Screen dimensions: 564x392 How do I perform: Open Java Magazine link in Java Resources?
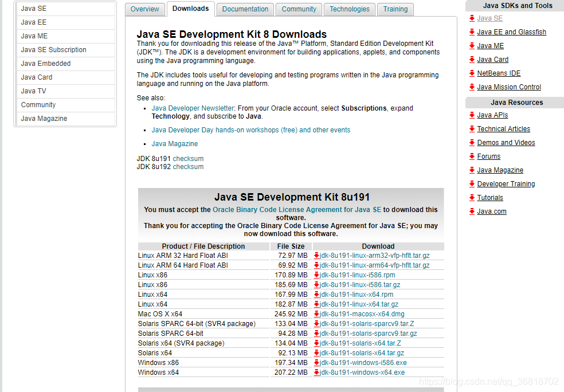pos(500,170)
